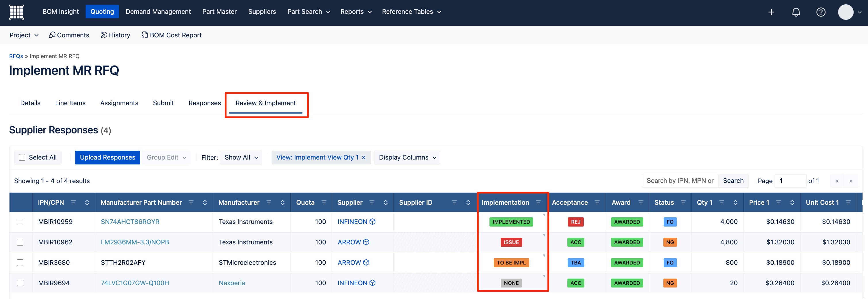Filter the Award column
The height and width of the screenshot is (299, 868).
point(641,202)
